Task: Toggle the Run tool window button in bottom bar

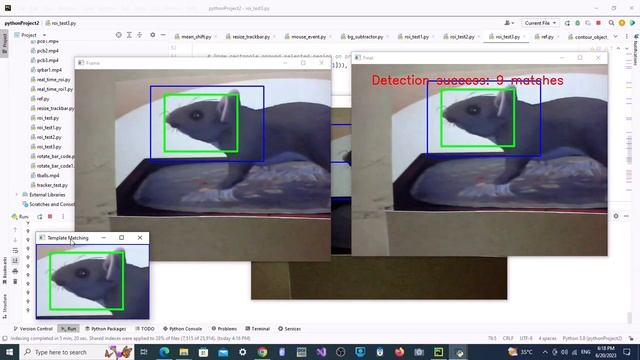Action: [x=69, y=329]
